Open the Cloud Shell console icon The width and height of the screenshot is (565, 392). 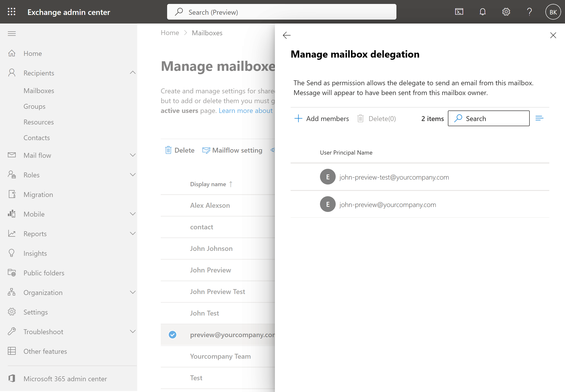[x=459, y=12]
